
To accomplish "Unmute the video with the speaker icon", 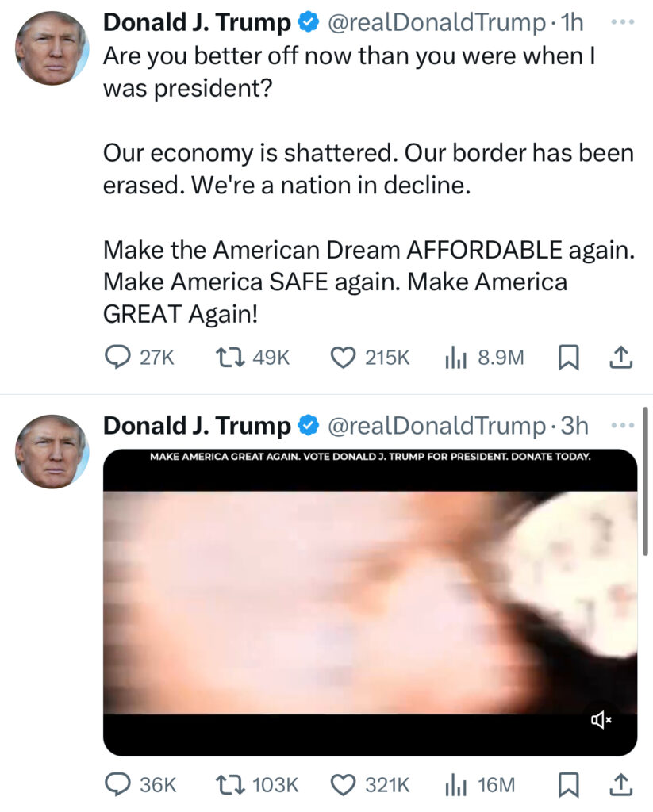I will [601, 719].
